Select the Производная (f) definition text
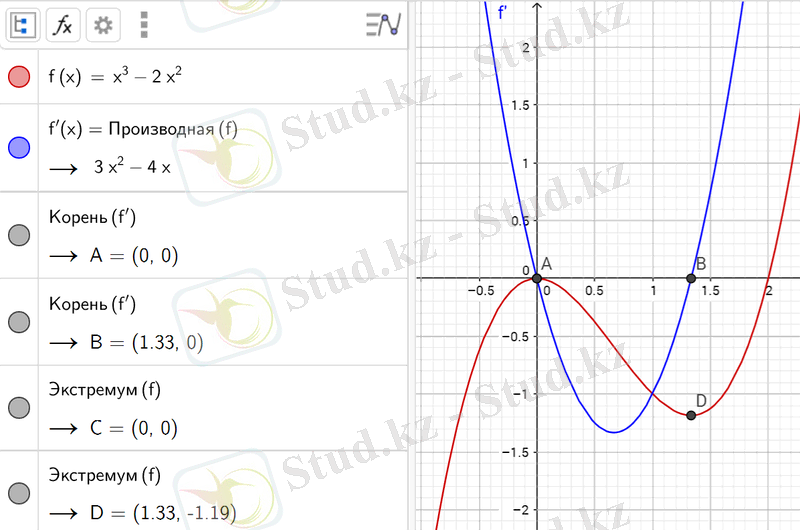This screenshot has width=800, height=530. pos(173,129)
